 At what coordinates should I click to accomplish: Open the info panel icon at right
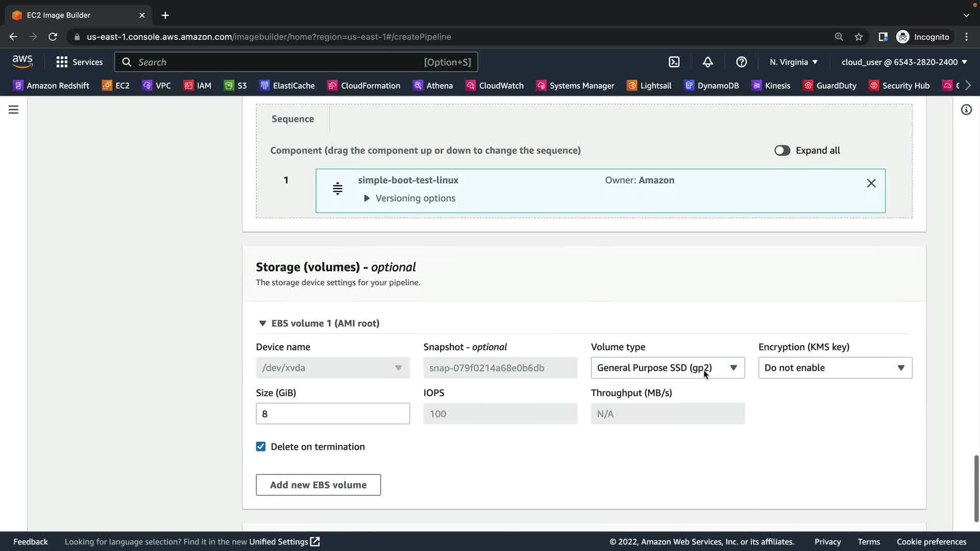tap(966, 110)
